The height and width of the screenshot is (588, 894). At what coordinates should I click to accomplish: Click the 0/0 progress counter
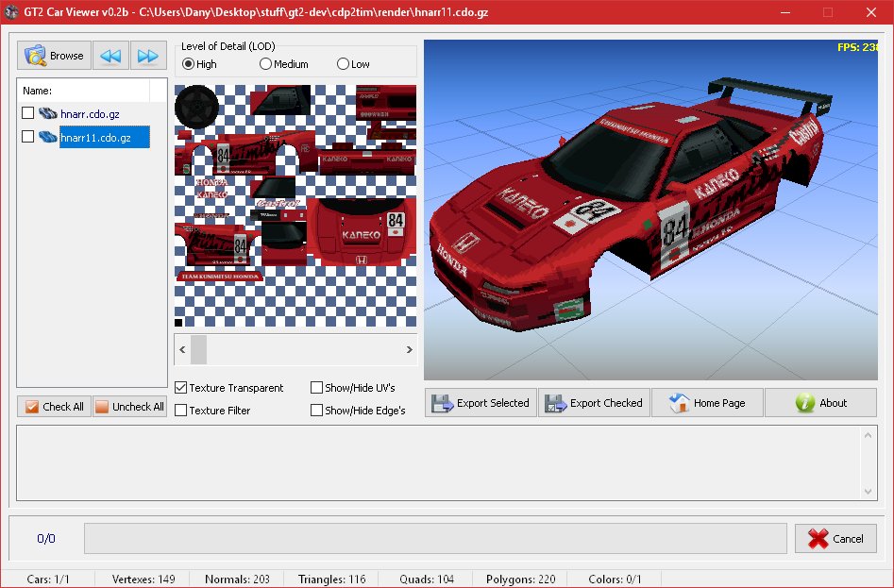(46, 538)
